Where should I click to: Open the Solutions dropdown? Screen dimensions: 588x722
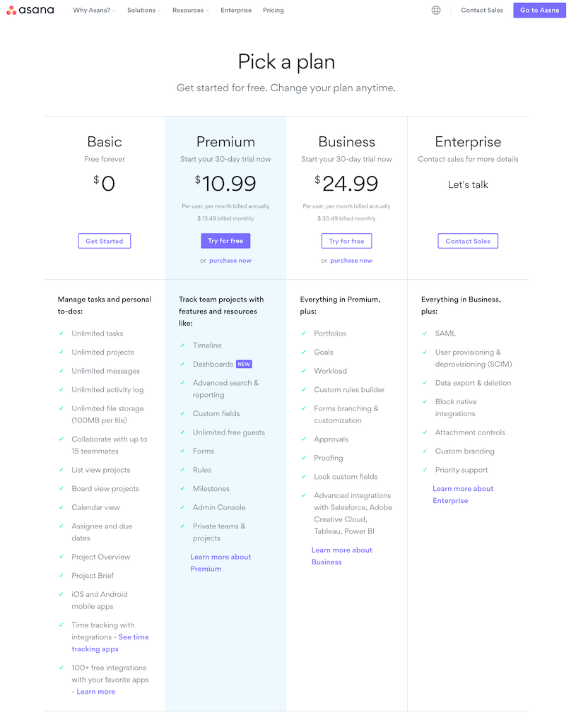tap(143, 10)
